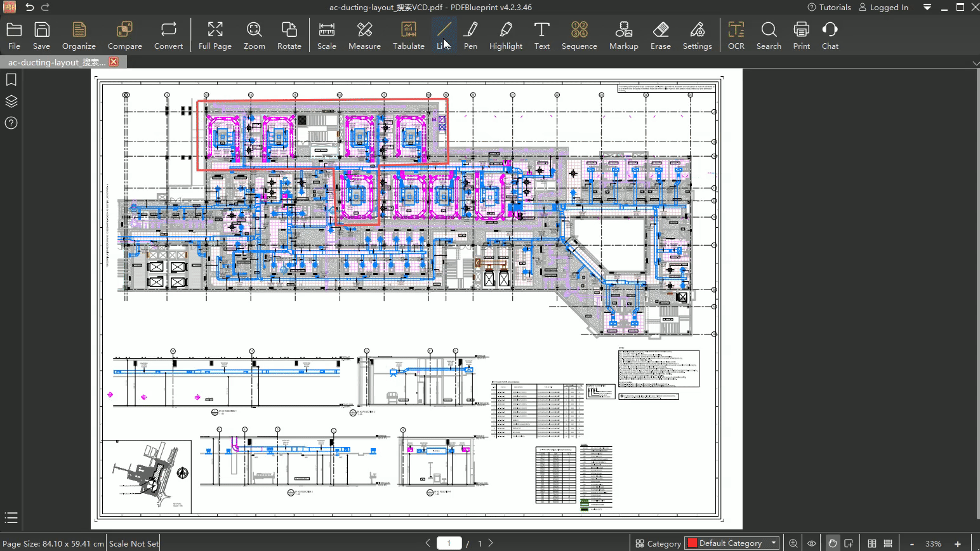Open the File menu icon

tap(14, 36)
